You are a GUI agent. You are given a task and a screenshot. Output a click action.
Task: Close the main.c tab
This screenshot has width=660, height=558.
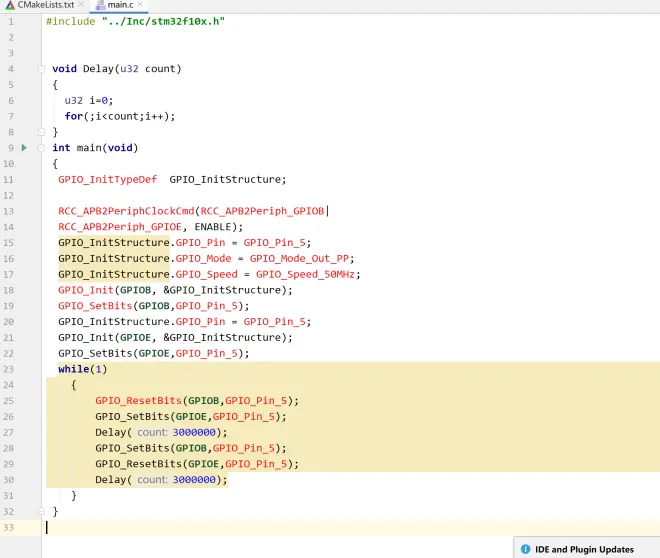(140, 4)
